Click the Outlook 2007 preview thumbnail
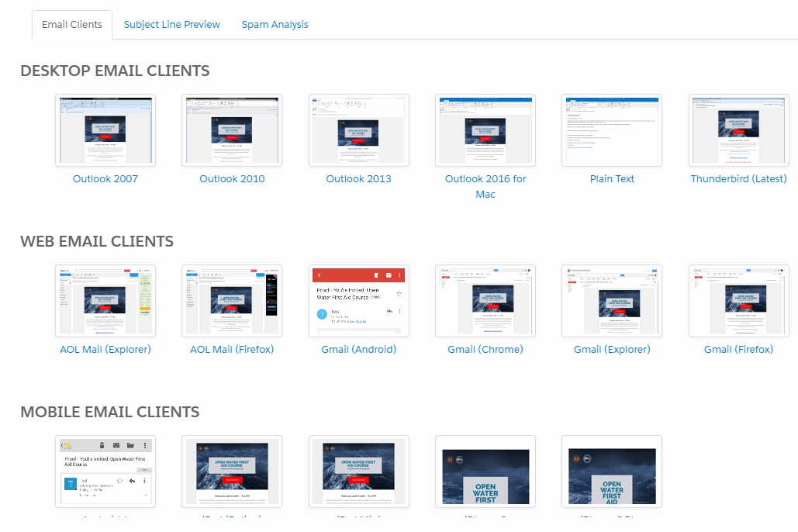Screen dimensions: 798x532 105,130
